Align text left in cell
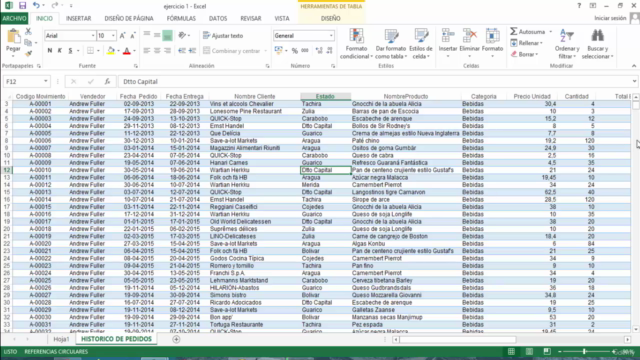This screenshot has height=360, width=640. pos(147,51)
